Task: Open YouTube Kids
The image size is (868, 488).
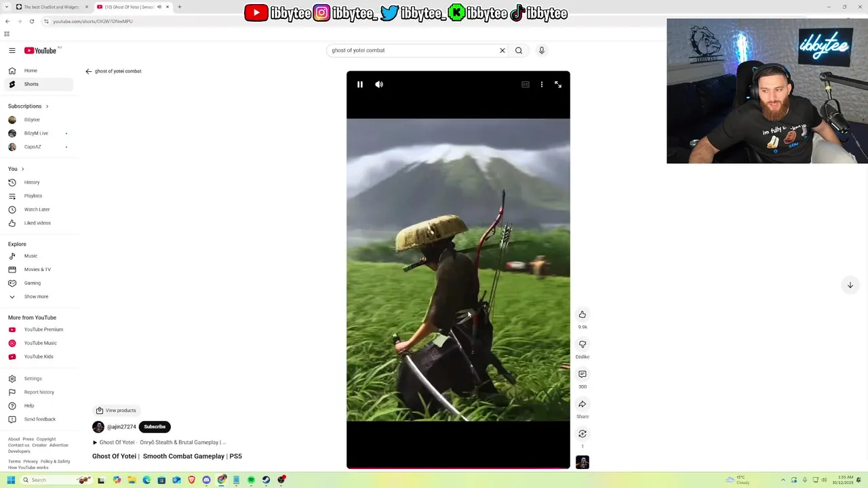Action: click(38, 357)
